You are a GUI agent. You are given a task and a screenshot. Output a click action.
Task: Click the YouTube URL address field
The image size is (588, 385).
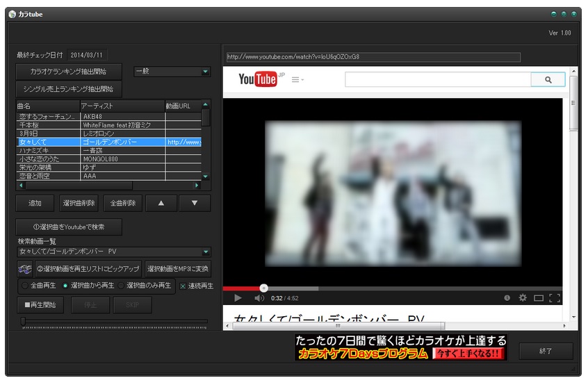coord(373,57)
